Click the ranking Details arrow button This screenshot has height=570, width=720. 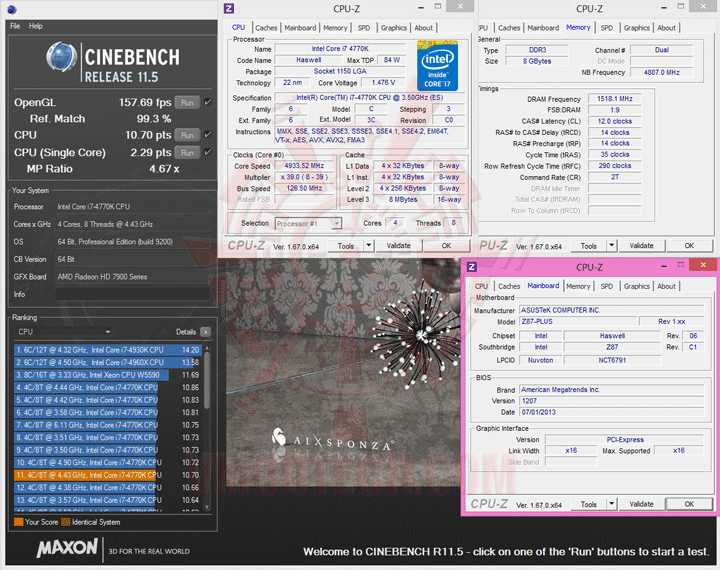tap(205, 332)
